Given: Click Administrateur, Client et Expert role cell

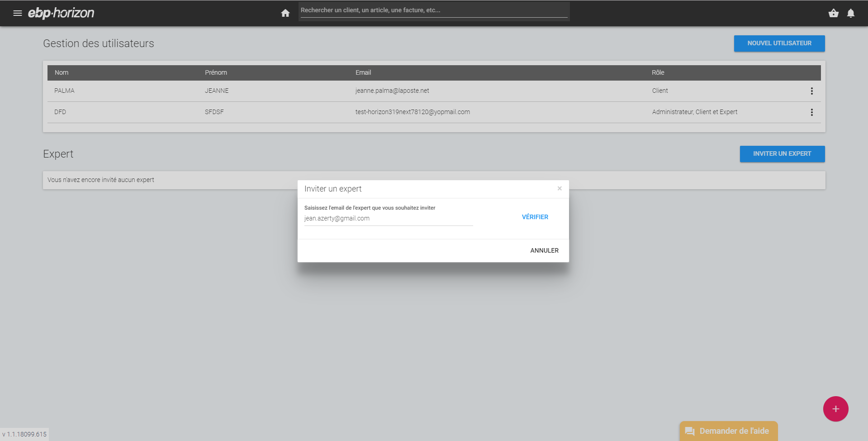Looking at the screenshot, I should [x=695, y=112].
